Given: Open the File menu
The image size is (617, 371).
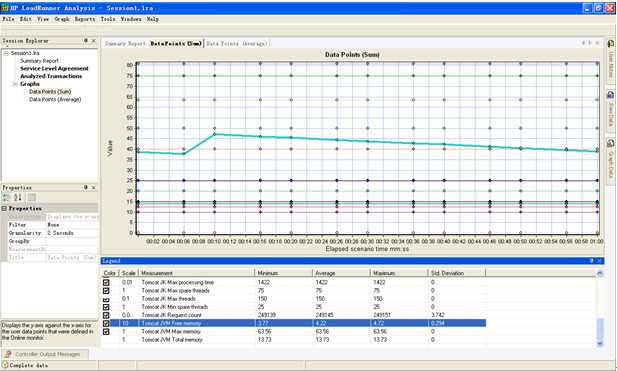Looking at the screenshot, I should (x=8, y=19).
